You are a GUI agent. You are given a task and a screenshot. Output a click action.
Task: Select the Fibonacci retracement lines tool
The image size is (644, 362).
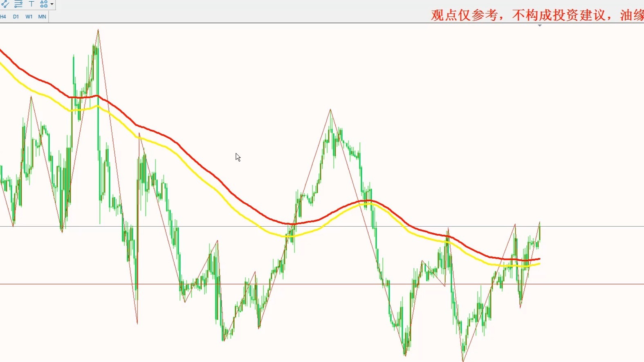point(18,4)
